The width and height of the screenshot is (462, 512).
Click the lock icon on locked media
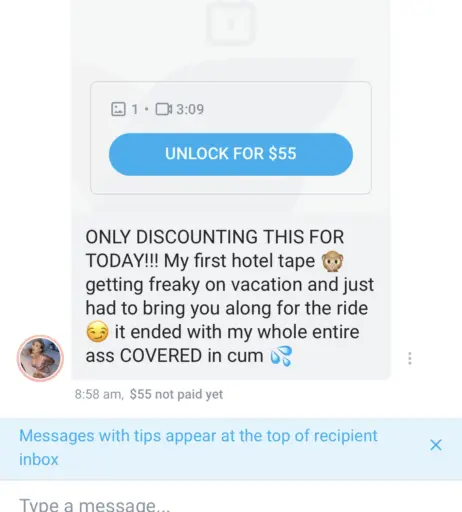point(231,23)
